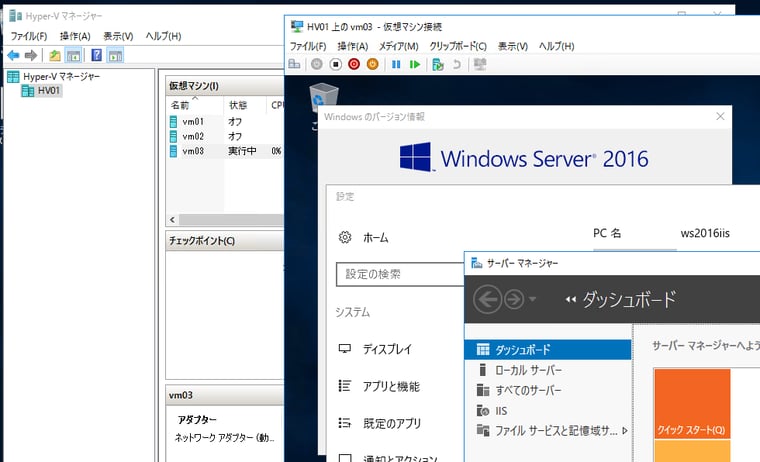
Task: Create a checkpoint from VM toolbar icon
Action: click(438, 64)
